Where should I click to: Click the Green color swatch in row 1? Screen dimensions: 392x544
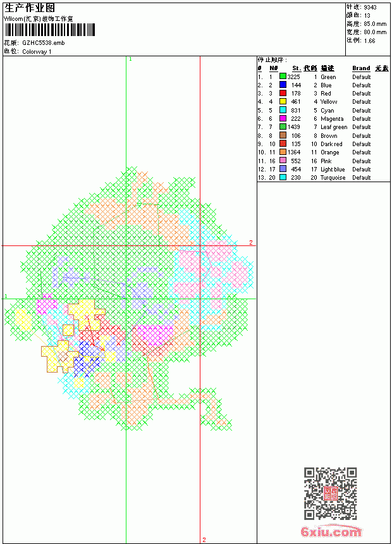coord(283,77)
